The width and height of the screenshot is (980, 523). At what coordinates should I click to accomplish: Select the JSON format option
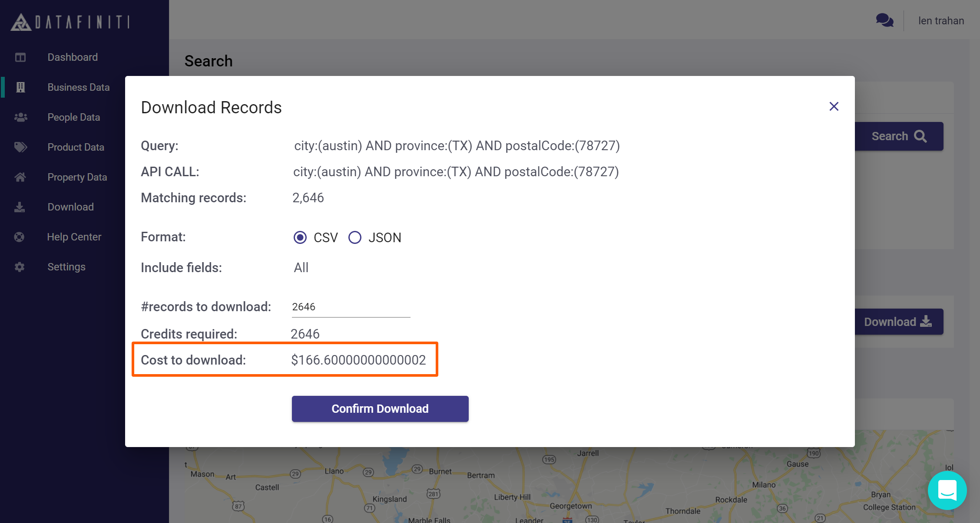pos(355,237)
